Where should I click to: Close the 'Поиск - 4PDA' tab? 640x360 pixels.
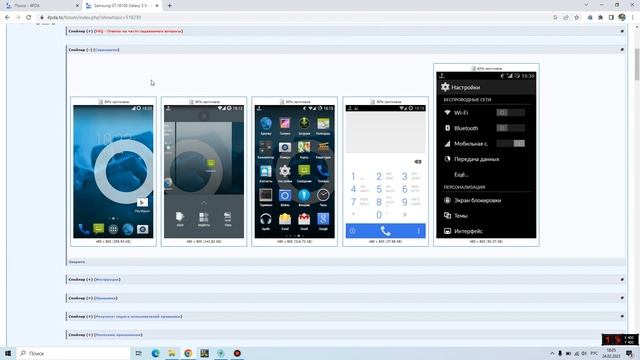coord(77,6)
